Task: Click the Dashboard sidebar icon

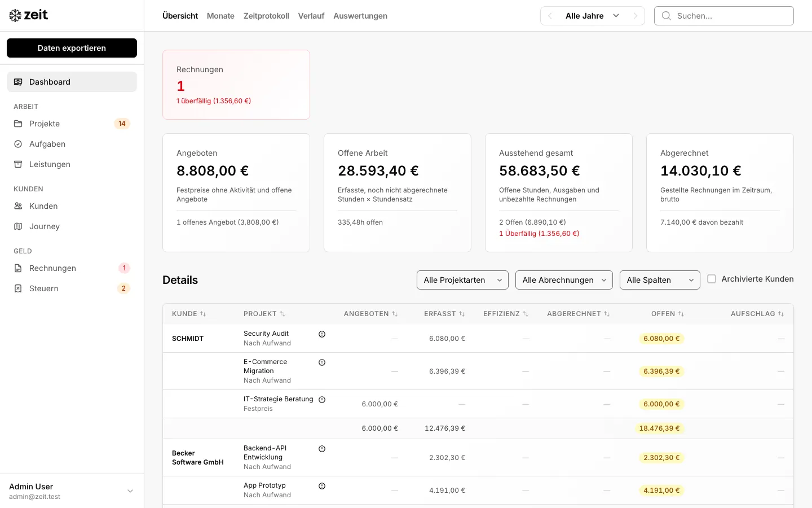Action: coord(18,82)
